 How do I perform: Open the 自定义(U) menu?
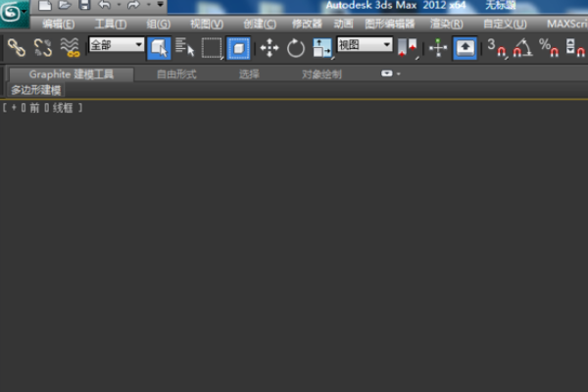click(x=505, y=24)
